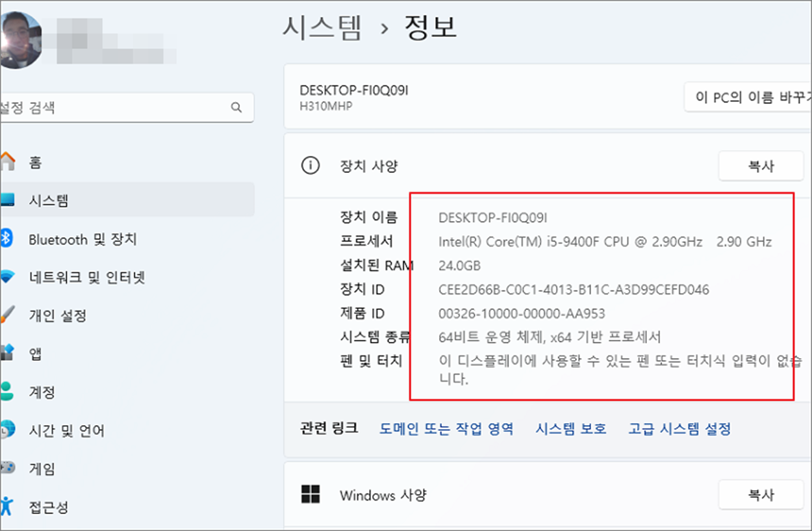Image resolution: width=812 pixels, height=531 pixels.
Task: Click the 네트워크 Wi-Fi icon
Action: [6, 277]
